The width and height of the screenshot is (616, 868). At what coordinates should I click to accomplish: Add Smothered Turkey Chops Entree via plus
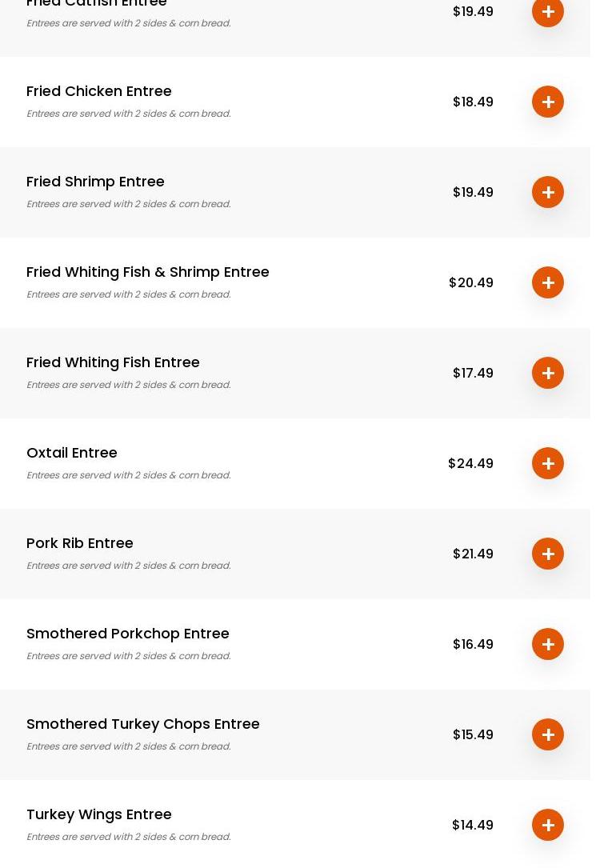tap(548, 734)
